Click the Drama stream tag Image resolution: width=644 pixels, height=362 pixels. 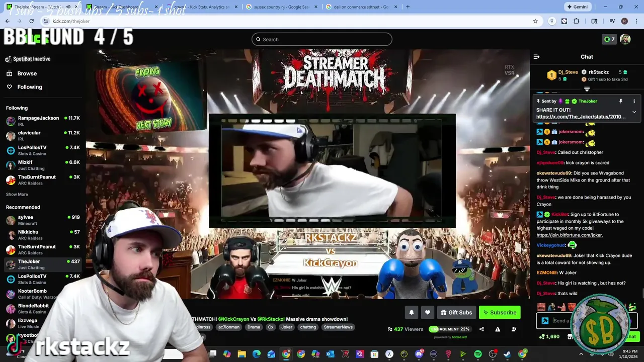point(254,327)
